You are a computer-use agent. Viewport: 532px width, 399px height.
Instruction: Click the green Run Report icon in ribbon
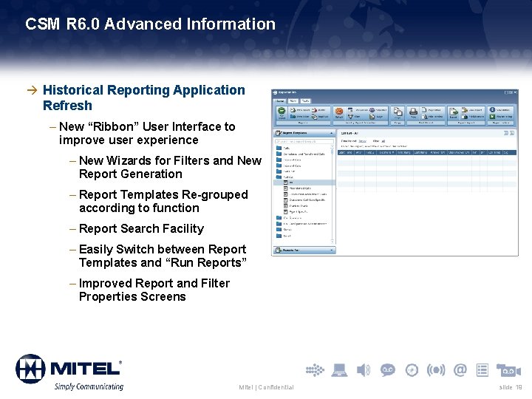(282, 111)
